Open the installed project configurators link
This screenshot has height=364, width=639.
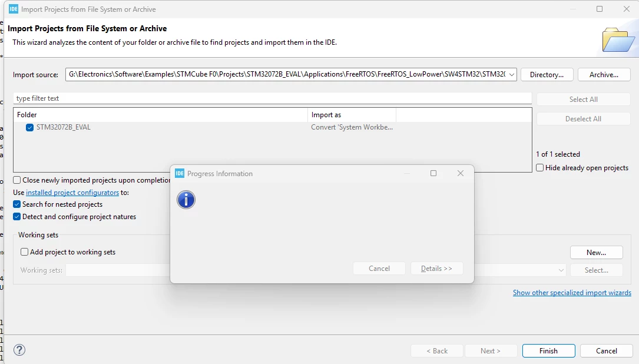[x=72, y=193]
